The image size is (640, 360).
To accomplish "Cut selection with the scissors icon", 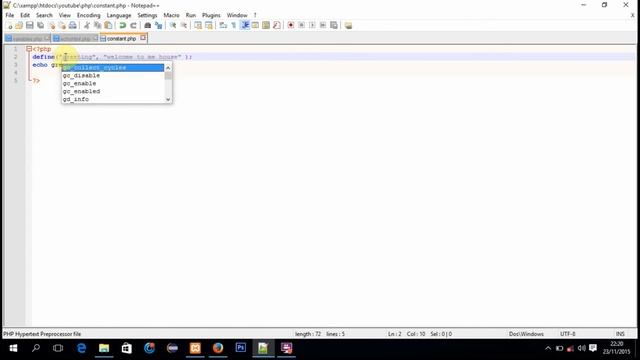I will point(87,25).
